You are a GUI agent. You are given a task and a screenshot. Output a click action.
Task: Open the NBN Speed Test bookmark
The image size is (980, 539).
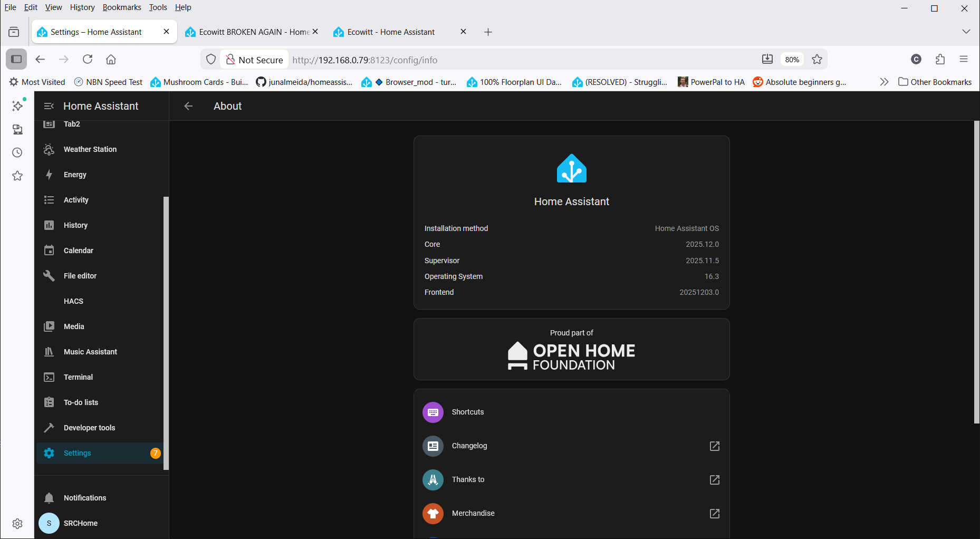point(109,82)
